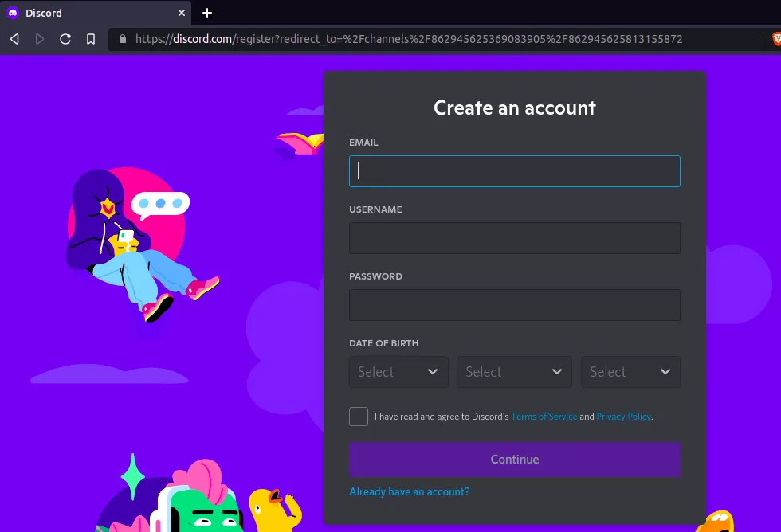
Task: Open the Privacy Policy link
Action: pos(623,417)
